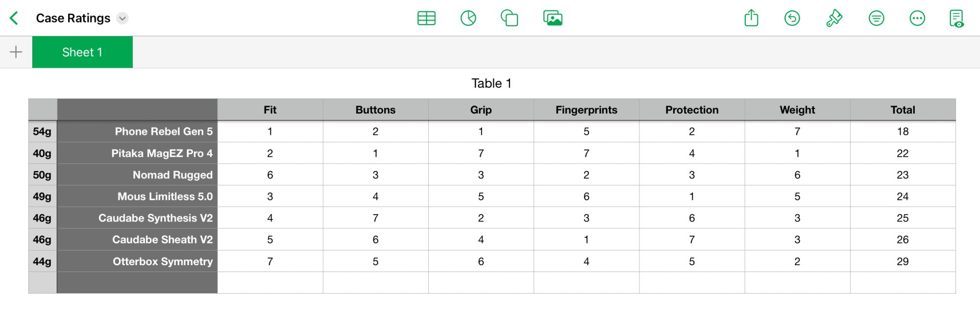This screenshot has width=980, height=323.
Task: Switch to reading view via document icon
Action: [x=956, y=19]
